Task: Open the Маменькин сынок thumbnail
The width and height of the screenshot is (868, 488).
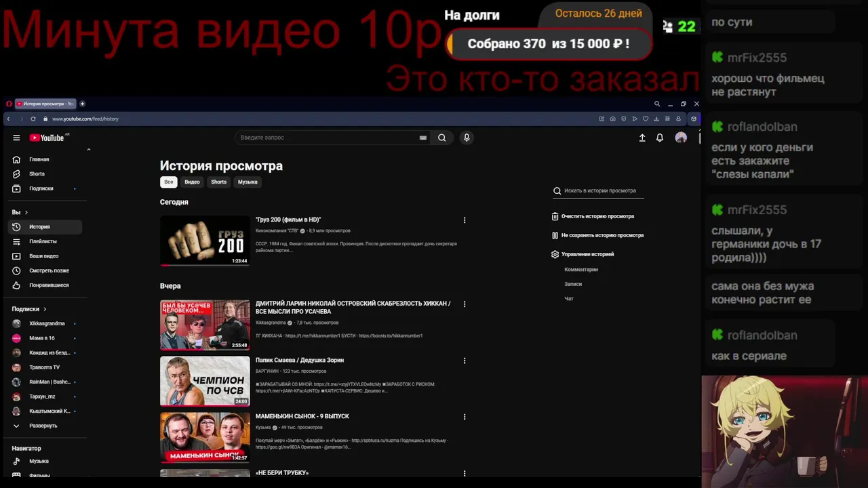Action: 205,437
